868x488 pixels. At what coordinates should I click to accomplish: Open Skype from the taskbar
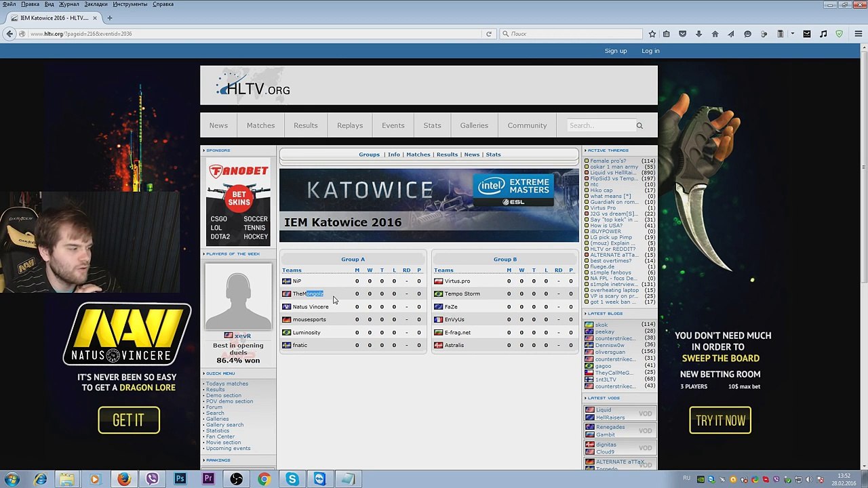tap(292, 479)
